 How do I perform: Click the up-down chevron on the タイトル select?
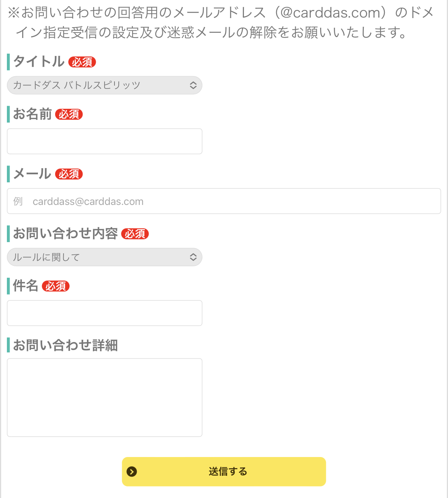[193, 85]
